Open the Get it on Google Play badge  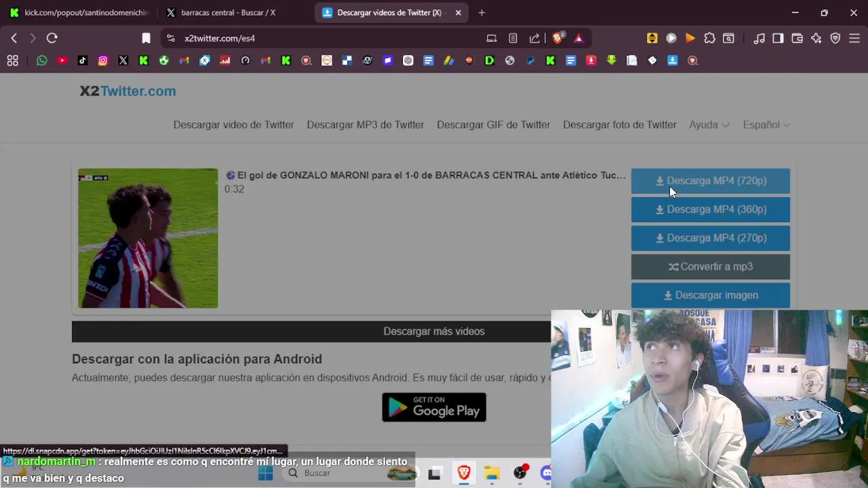click(x=434, y=407)
